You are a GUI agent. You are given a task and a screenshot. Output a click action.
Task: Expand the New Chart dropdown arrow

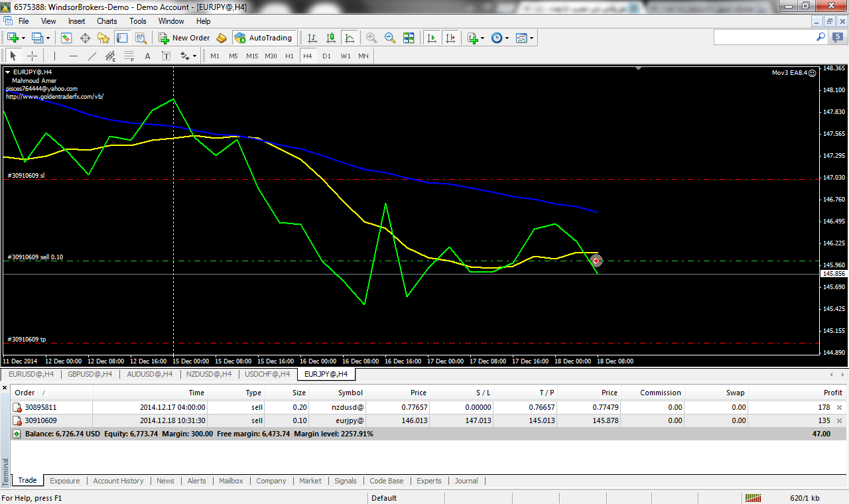click(x=23, y=38)
